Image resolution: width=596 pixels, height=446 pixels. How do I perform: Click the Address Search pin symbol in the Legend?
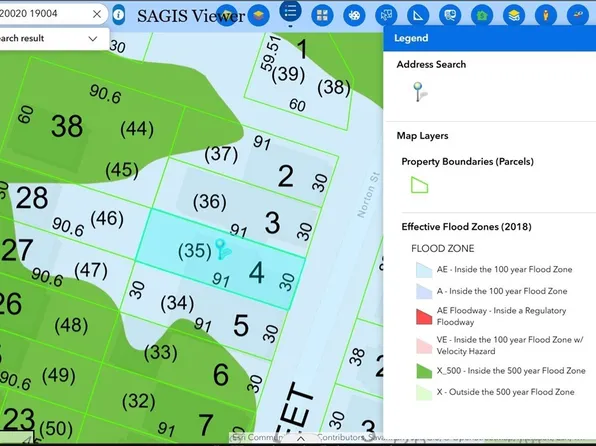[x=420, y=92]
